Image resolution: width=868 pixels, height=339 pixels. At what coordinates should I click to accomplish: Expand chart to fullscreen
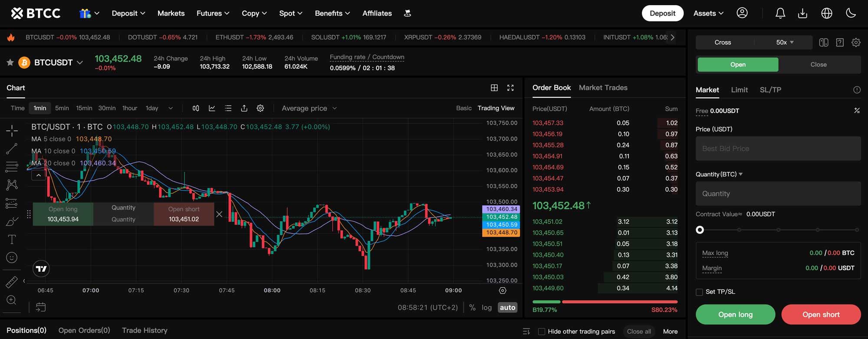[x=510, y=88]
